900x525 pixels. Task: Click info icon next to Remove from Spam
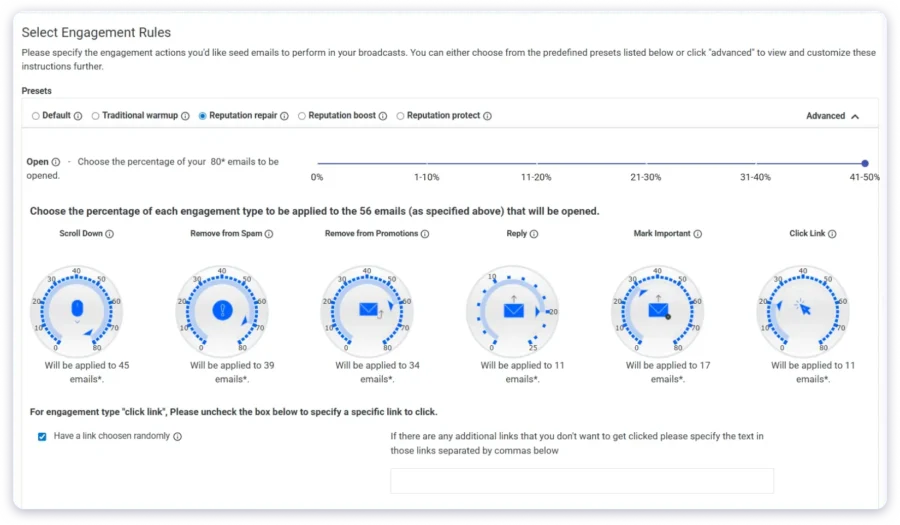point(269,234)
